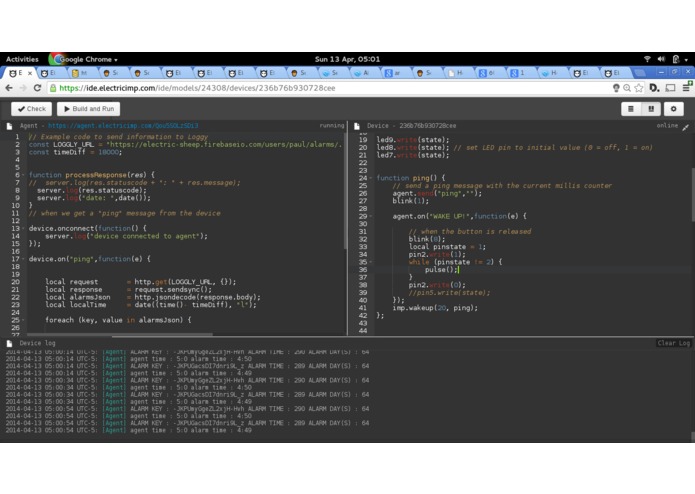Click the Device editor vertical scrollbar
The width and height of the screenshot is (695, 494).
point(693,195)
